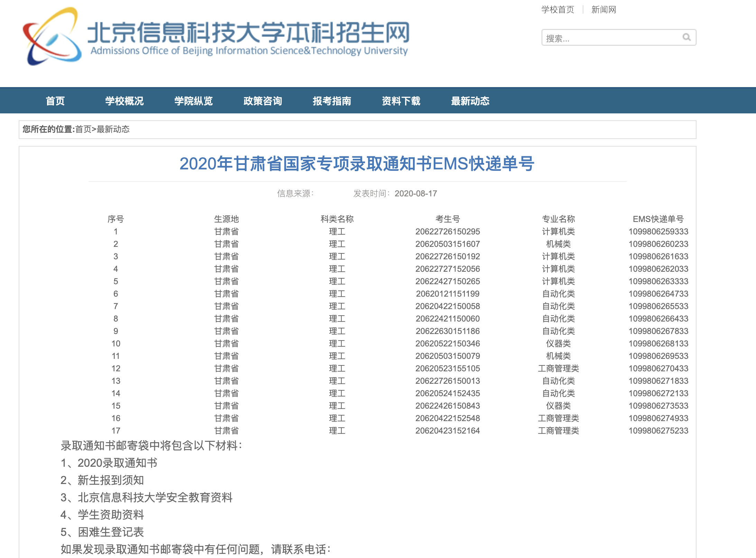756x558 pixels.
Task: Click EMS number 1099806260233
Action: (x=658, y=244)
